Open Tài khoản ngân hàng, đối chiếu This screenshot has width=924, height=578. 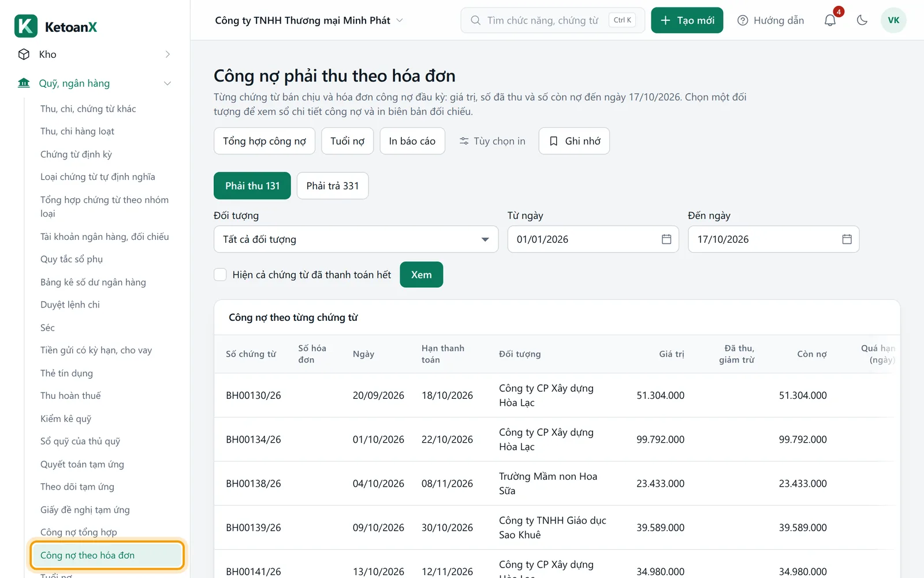click(x=105, y=236)
